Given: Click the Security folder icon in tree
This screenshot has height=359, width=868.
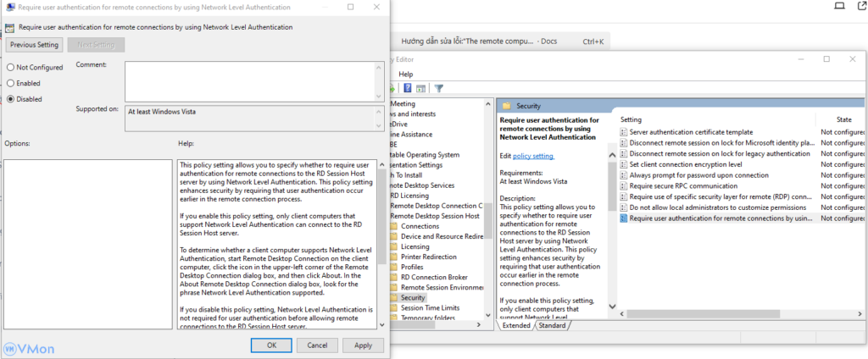Looking at the screenshot, I should coord(394,298).
